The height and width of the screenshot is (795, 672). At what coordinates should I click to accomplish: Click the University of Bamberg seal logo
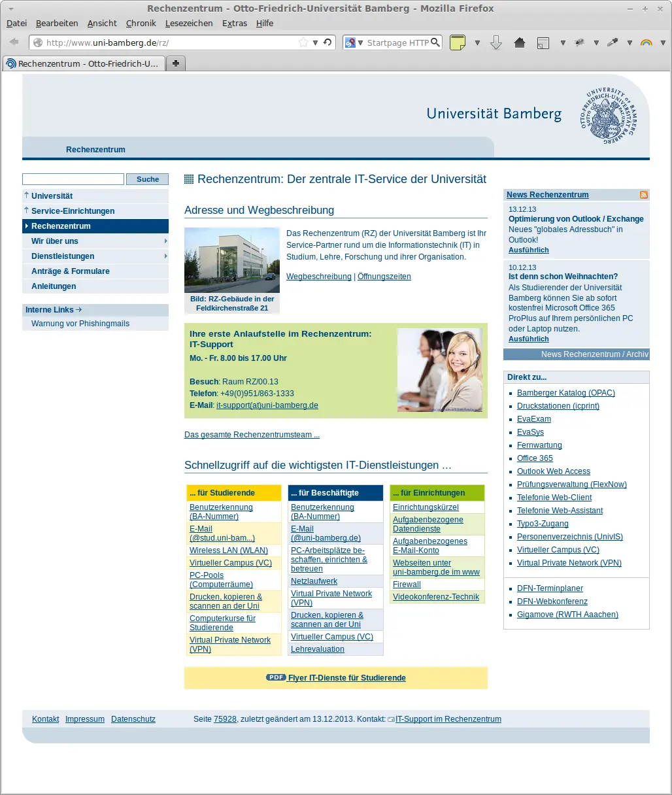(609, 116)
